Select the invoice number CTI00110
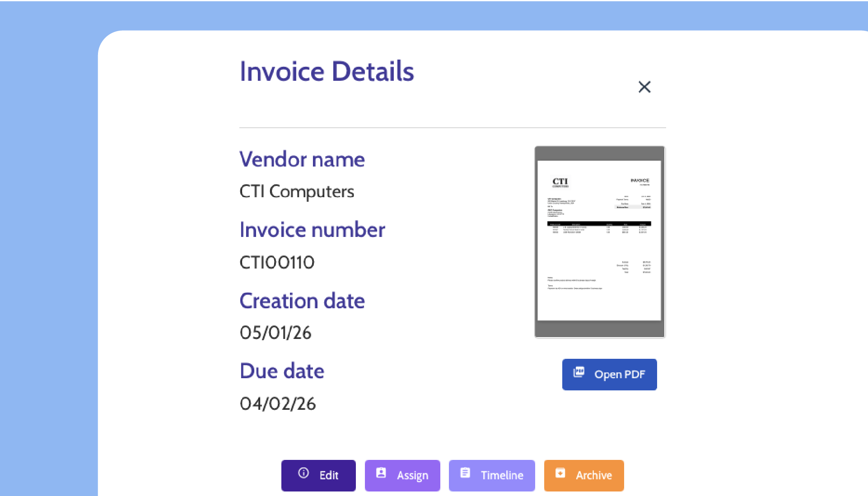The image size is (868, 496). coord(277,262)
